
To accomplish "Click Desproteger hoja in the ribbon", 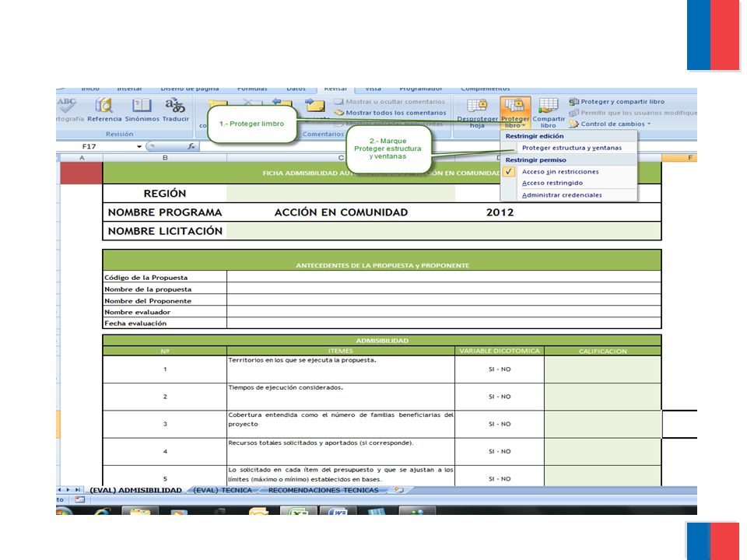I will pos(477,113).
